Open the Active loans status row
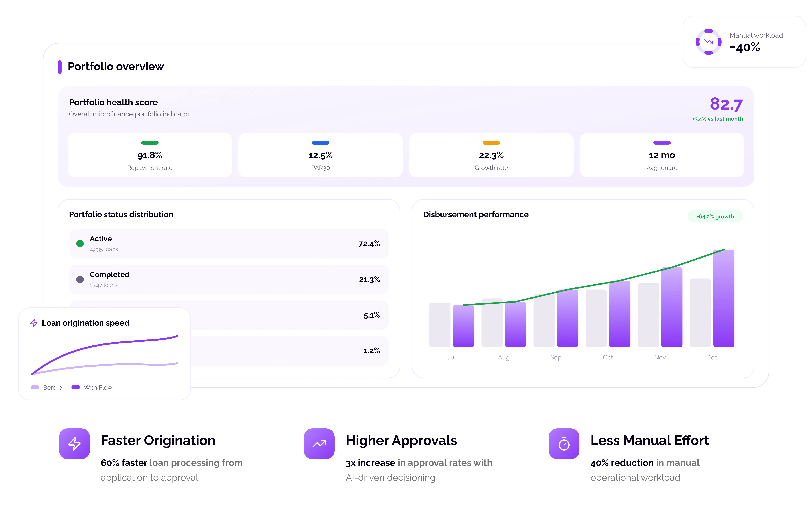Viewport: 812px width, 517px height. point(229,244)
